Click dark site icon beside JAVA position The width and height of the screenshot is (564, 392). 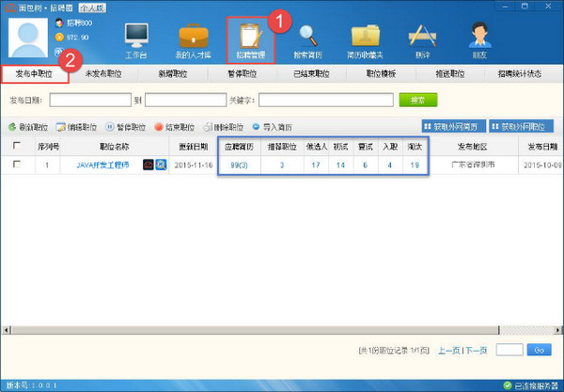(149, 165)
